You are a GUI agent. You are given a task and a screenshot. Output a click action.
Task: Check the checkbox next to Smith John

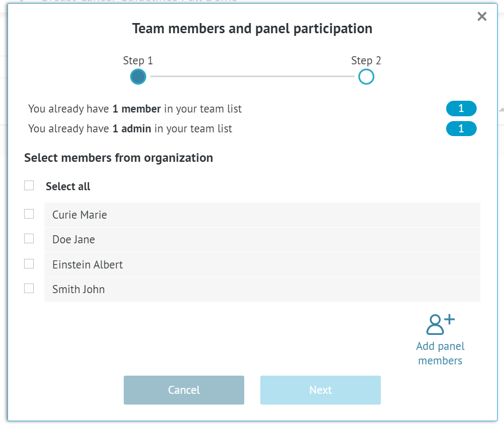pyautogui.click(x=29, y=288)
